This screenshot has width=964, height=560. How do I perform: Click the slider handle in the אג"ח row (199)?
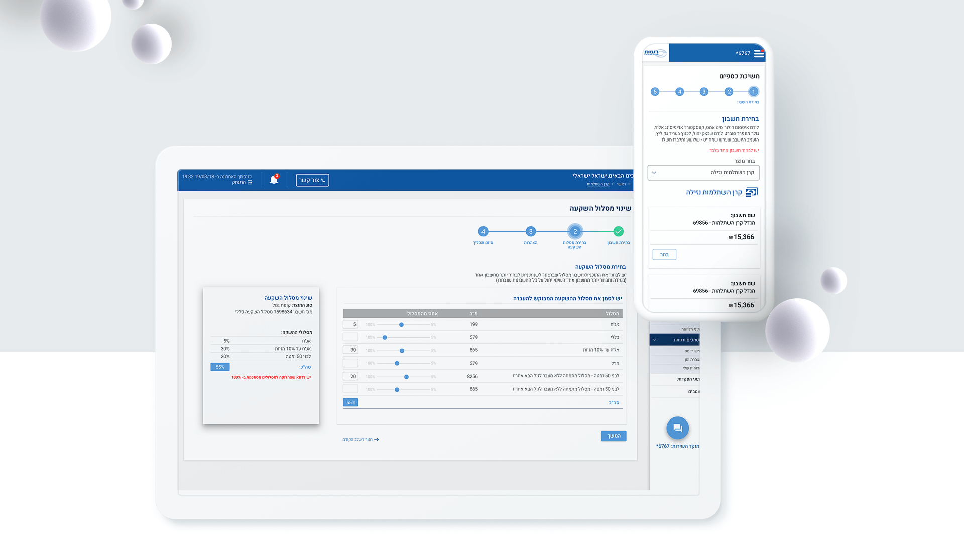pyautogui.click(x=401, y=325)
